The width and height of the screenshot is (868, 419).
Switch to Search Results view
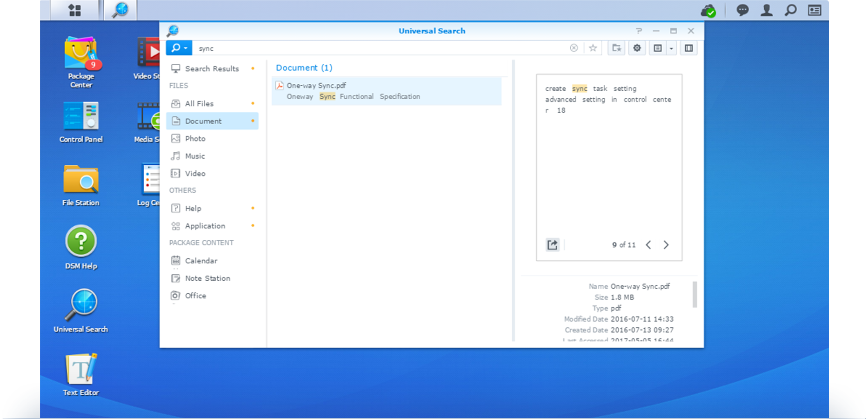click(212, 68)
